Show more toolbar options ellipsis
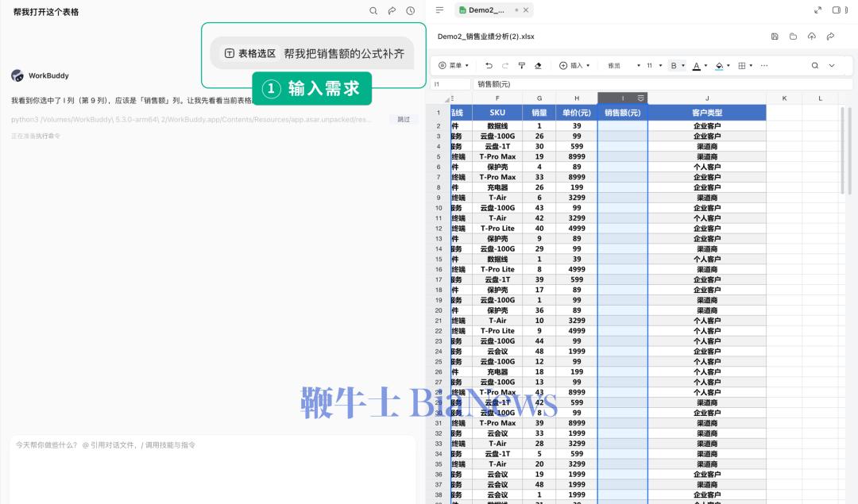This screenshot has width=858, height=504. coord(764,66)
